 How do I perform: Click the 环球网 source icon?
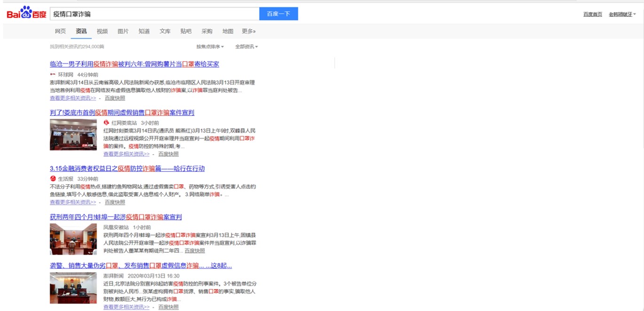(x=53, y=75)
